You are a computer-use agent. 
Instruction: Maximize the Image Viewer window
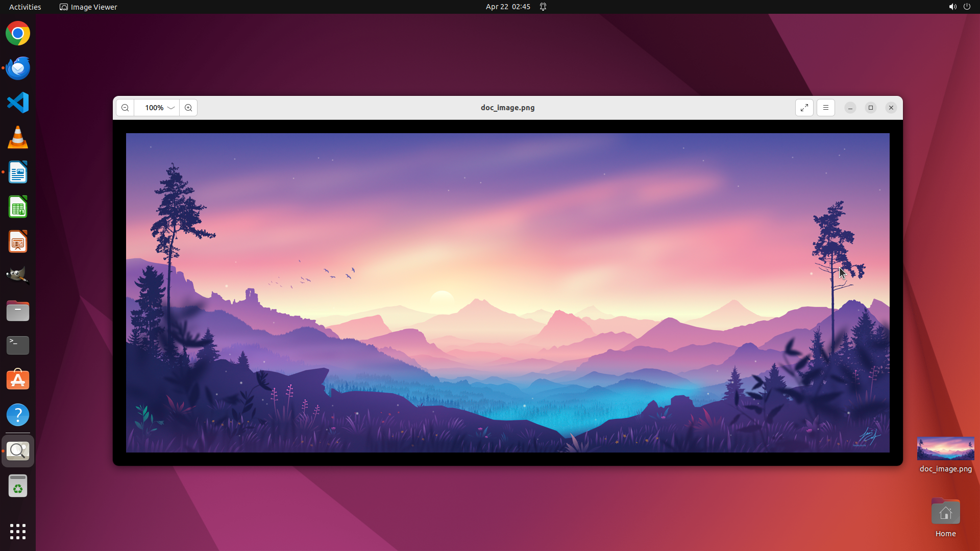click(x=871, y=108)
